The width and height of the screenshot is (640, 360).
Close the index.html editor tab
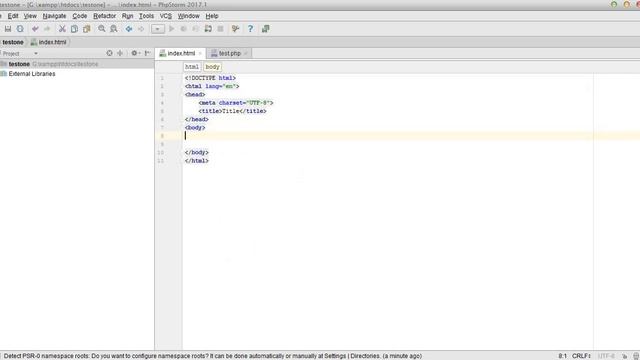[x=200, y=53]
